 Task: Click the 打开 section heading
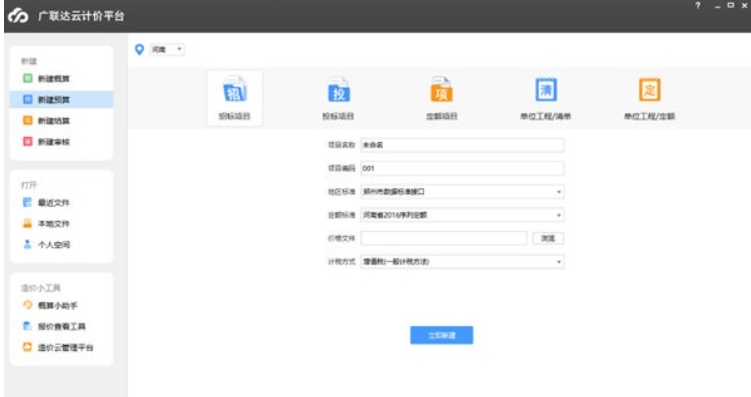pyautogui.click(x=29, y=185)
